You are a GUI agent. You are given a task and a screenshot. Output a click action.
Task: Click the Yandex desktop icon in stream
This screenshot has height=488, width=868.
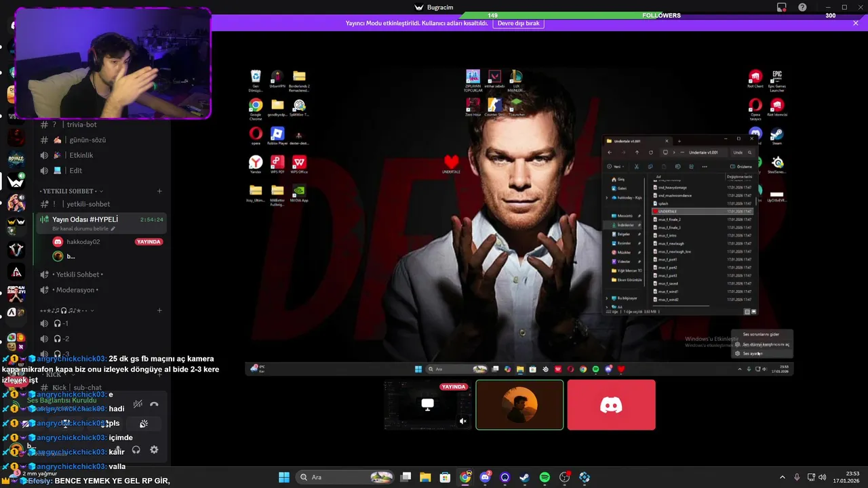[256, 165]
